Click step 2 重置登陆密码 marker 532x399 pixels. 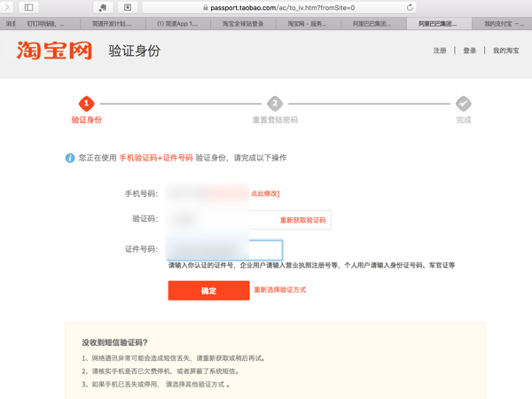pyautogui.click(x=275, y=104)
